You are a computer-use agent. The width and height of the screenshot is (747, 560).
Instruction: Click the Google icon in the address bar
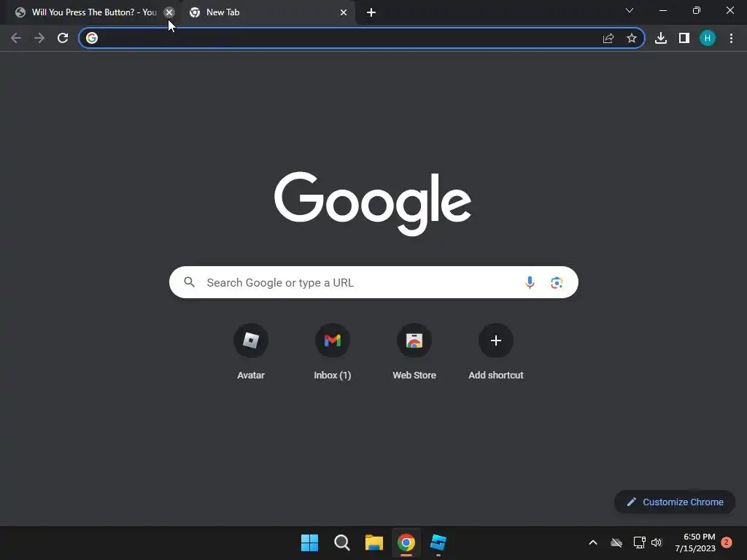pos(92,38)
